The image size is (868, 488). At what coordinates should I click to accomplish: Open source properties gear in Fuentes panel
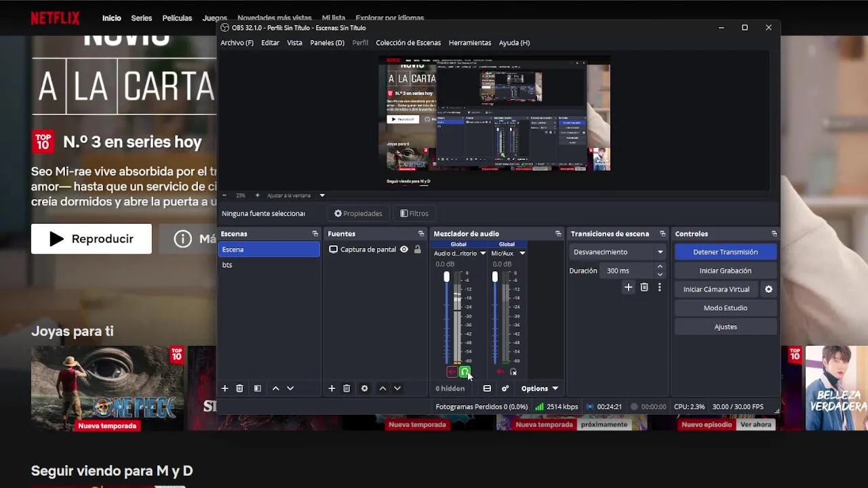click(x=364, y=388)
